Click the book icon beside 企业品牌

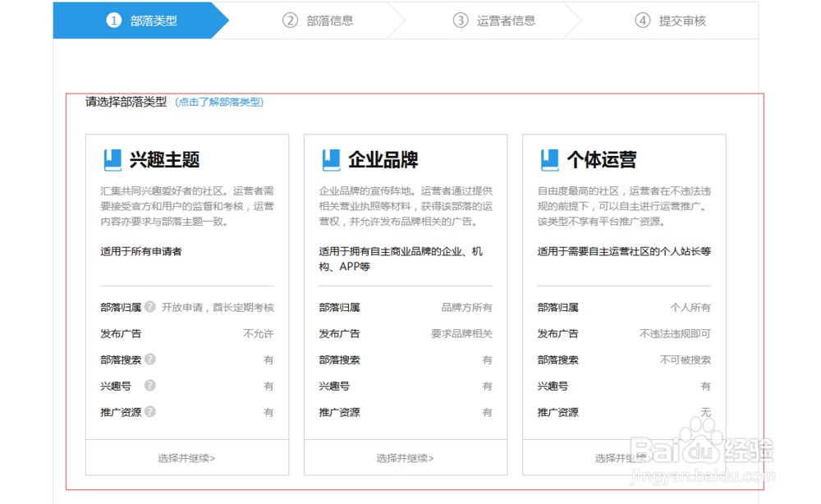tap(331, 160)
